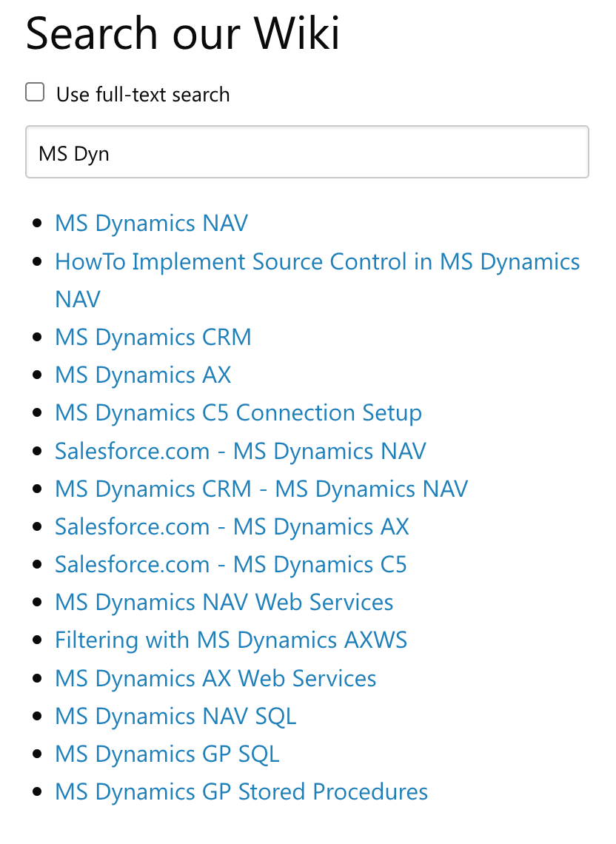616x844 pixels.
Task: Open the MS Dynamics AX link
Action: click(143, 375)
